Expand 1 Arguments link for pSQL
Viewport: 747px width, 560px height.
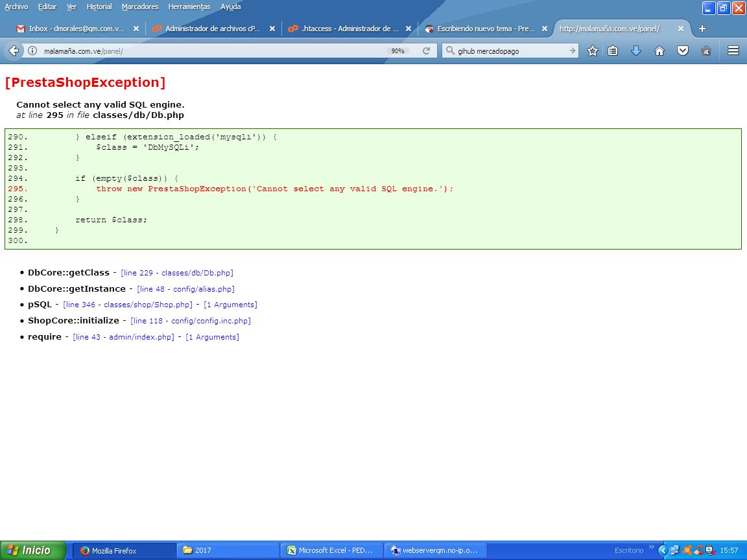pyautogui.click(x=231, y=305)
